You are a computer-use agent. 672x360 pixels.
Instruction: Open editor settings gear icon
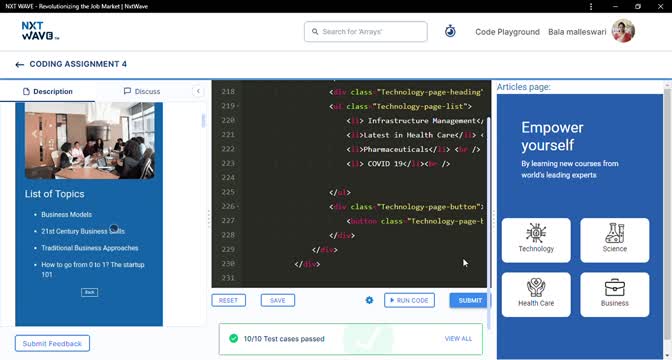369,300
